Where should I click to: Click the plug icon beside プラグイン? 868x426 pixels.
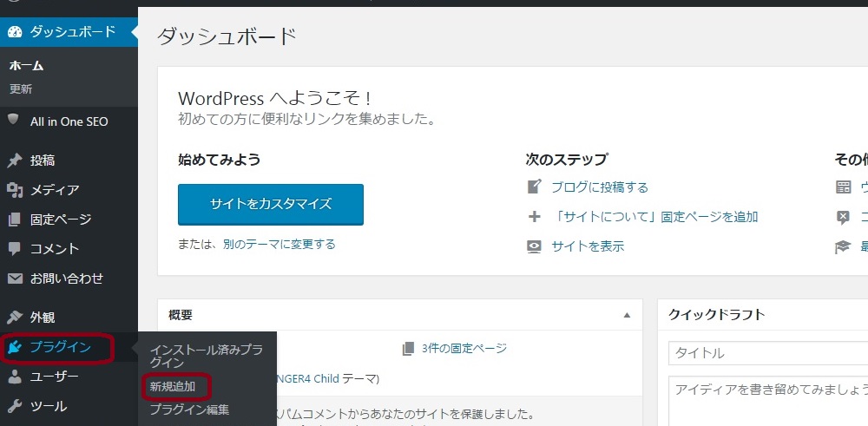click(x=15, y=347)
